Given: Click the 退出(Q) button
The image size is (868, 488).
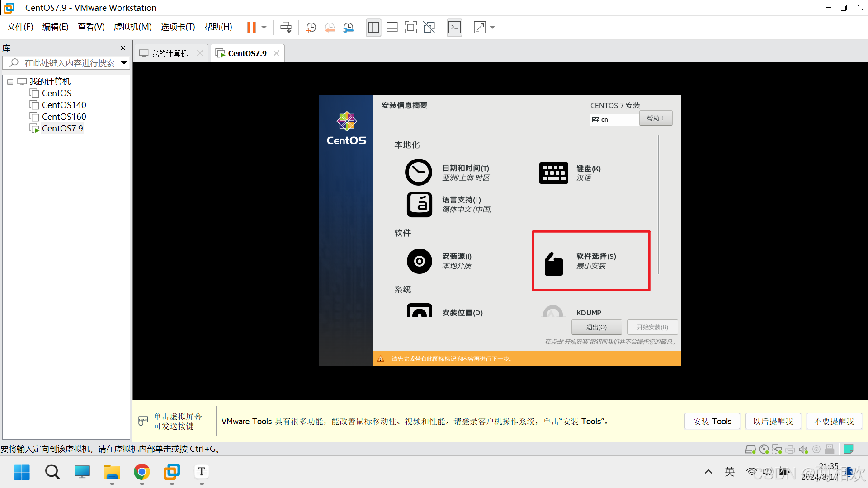Looking at the screenshot, I should [x=596, y=327].
